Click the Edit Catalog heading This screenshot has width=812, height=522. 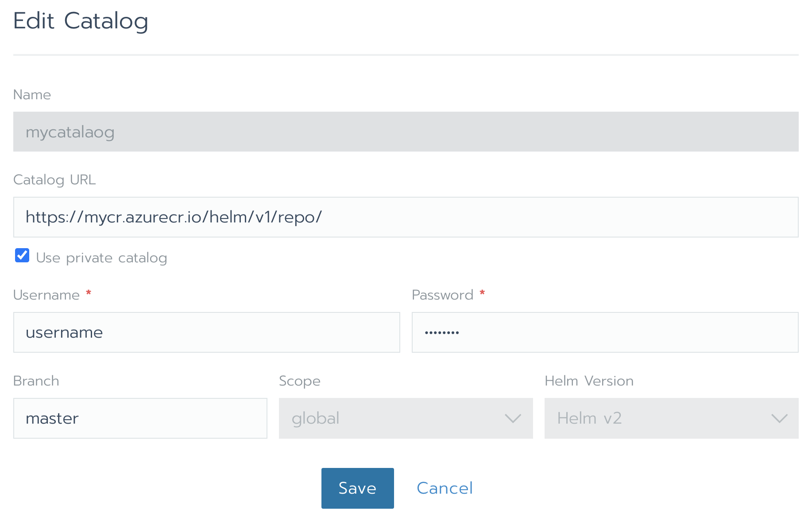click(81, 21)
